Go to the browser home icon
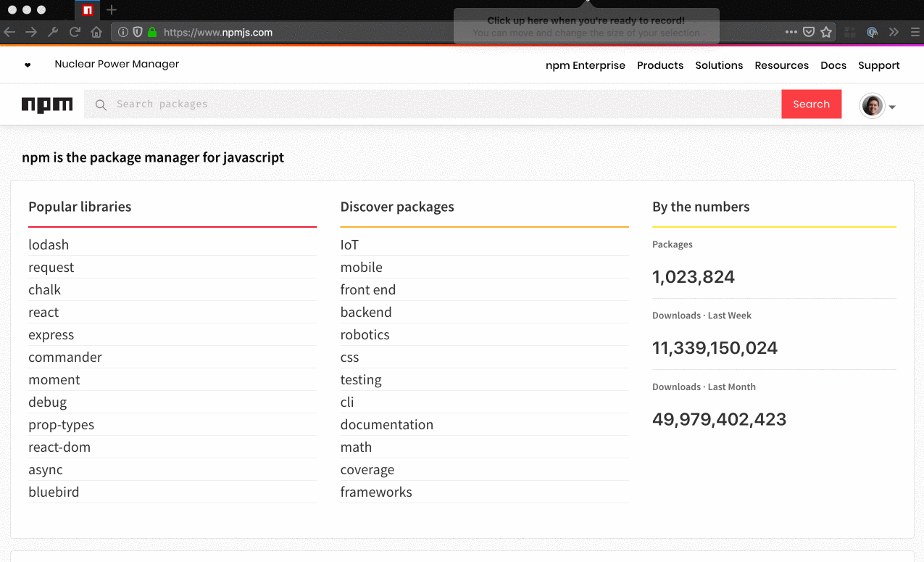 click(x=96, y=32)
